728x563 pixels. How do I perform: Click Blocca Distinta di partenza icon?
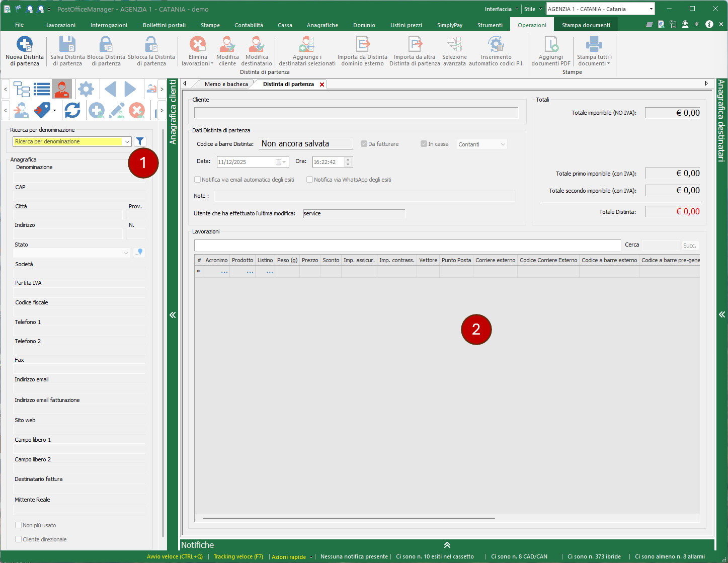click(x=106, y=45)
